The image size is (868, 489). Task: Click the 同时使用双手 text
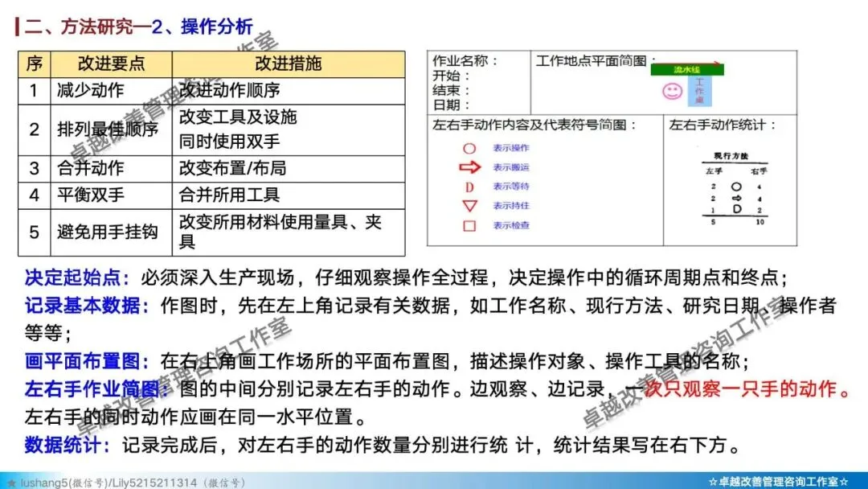coord(230,142)
